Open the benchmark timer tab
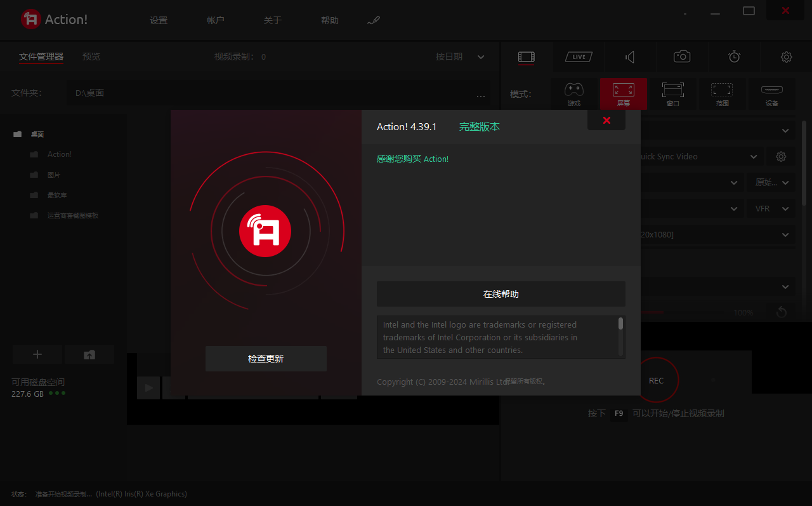 734,57
